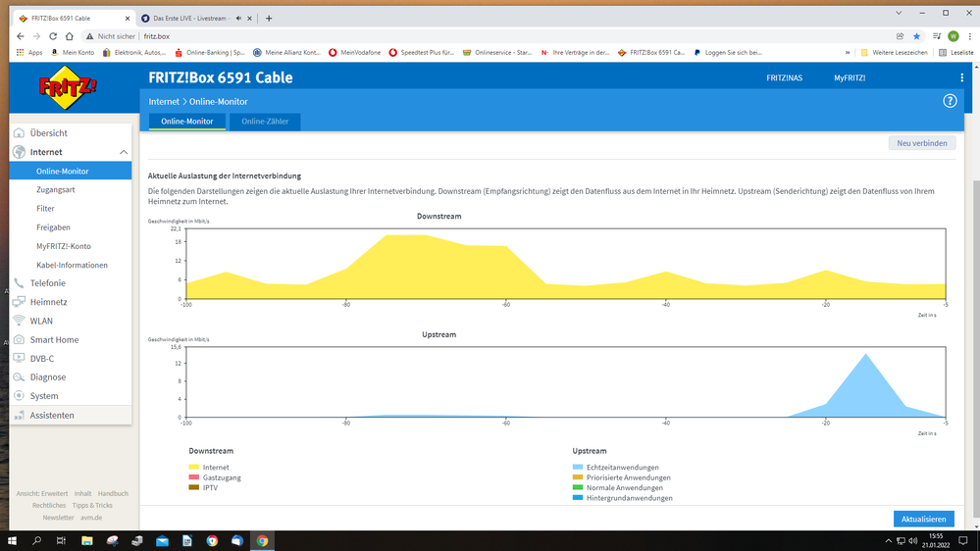Expand hidden bookmarks with double chevron
This screenshot has width=980, height=551.
[x=848, y=53]
